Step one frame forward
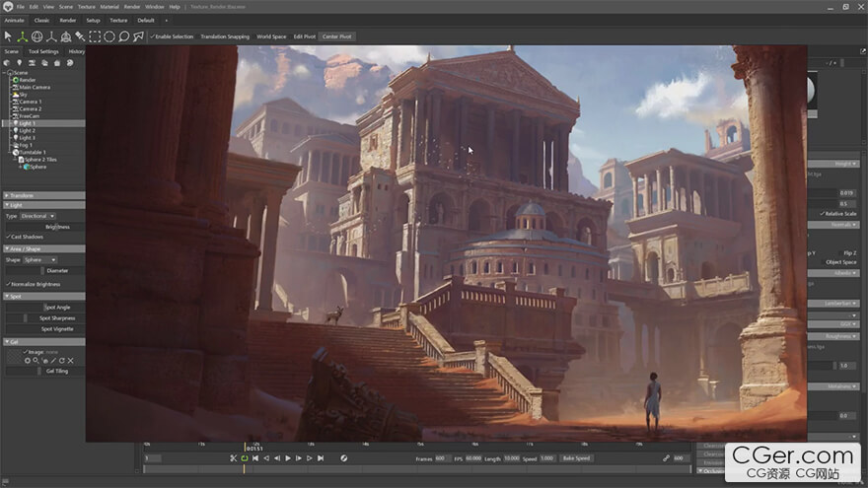This screenshot has width=868, height=488. tap(298, 458)
